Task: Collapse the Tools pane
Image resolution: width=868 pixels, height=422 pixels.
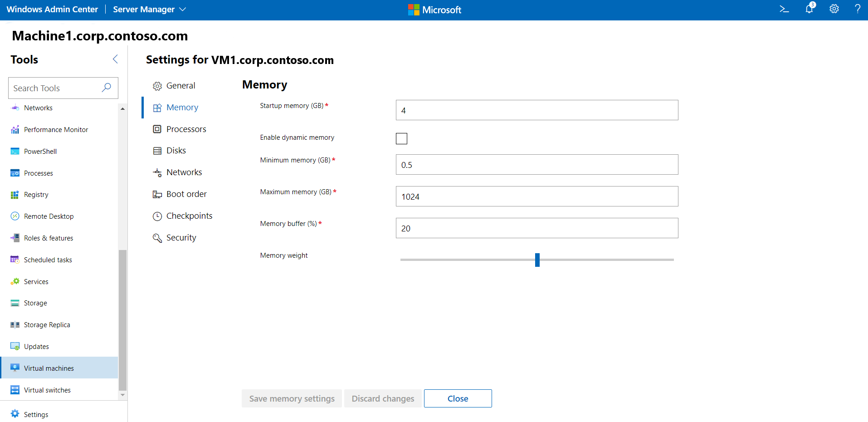Action: (x=115, y=59)
